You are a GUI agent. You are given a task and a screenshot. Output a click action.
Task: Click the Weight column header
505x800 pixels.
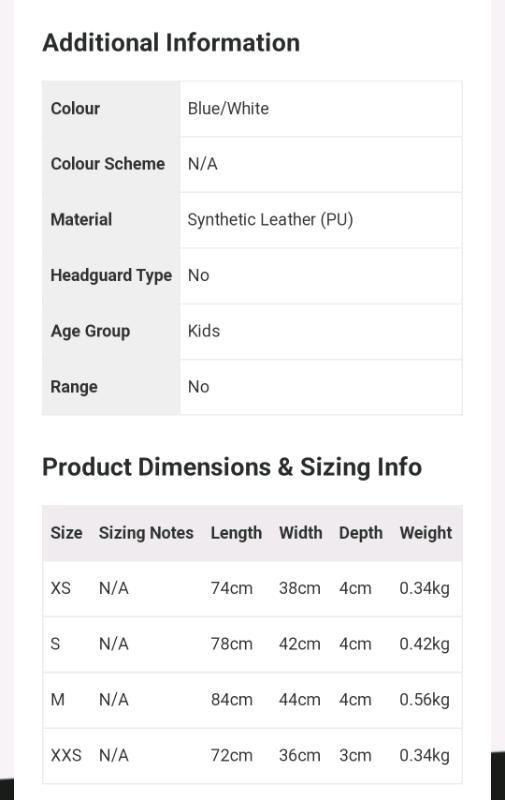click(426, 533)
